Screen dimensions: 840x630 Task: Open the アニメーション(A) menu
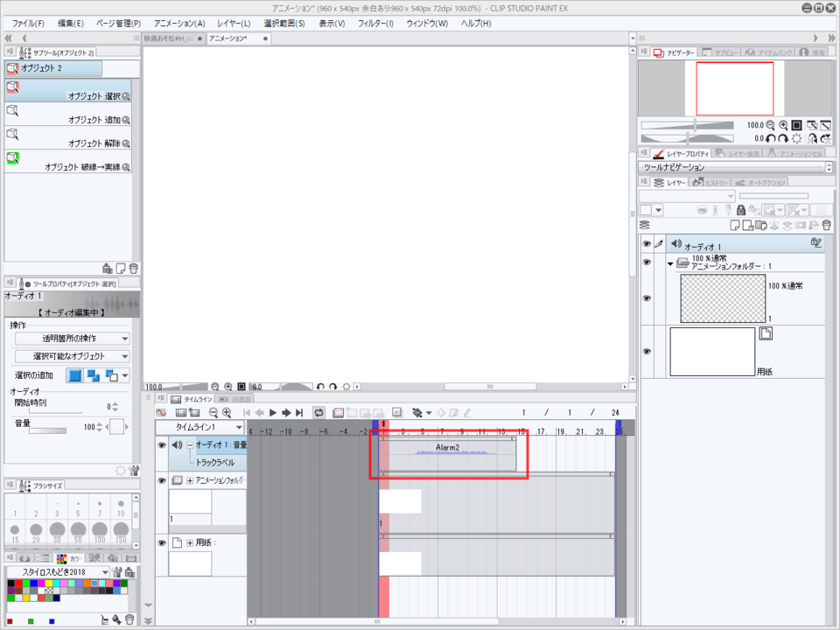(179, 23)
